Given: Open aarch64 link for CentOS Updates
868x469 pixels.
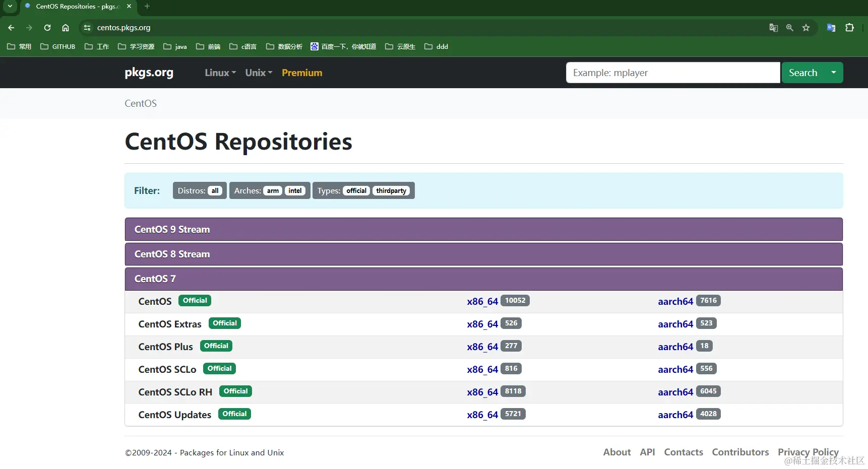Looking at the screenshot, I should click(675, 415).
